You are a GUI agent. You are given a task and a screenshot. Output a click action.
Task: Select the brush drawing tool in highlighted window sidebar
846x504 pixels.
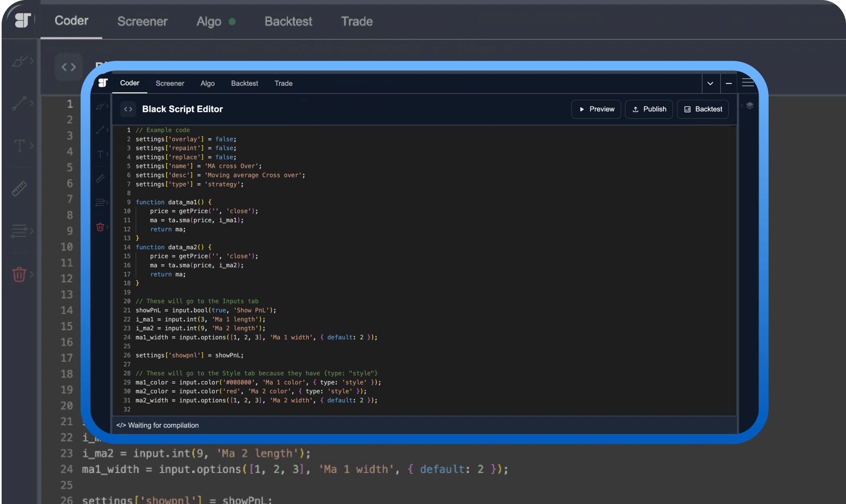[x=100, y=106]
